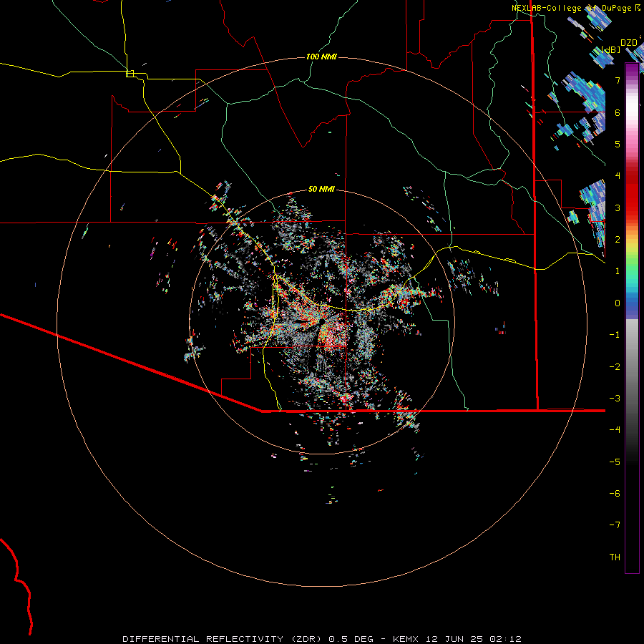Click the -1 value on color scale
This screenshot has width=644, height=644.
click(615, 335)
